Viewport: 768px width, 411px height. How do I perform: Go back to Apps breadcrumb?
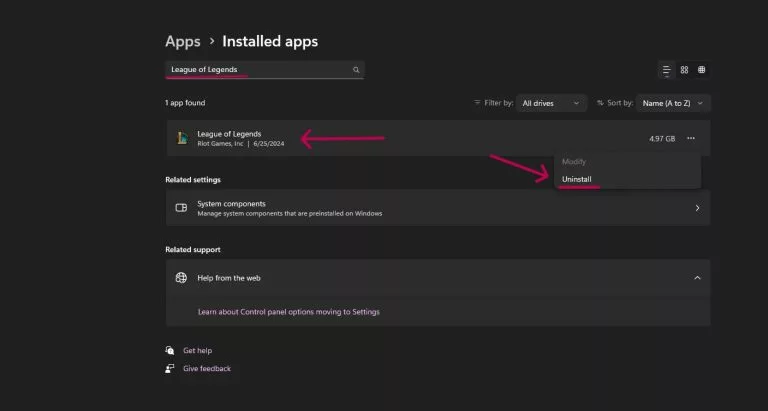pyautogui.click(x=183, y=42)
